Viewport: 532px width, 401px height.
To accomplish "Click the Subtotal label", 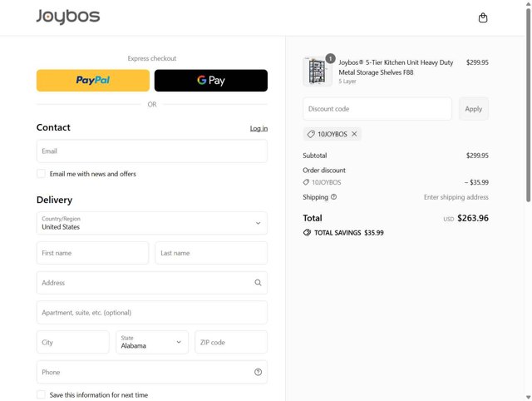I will pyautogui.click(x=315, y=156).
